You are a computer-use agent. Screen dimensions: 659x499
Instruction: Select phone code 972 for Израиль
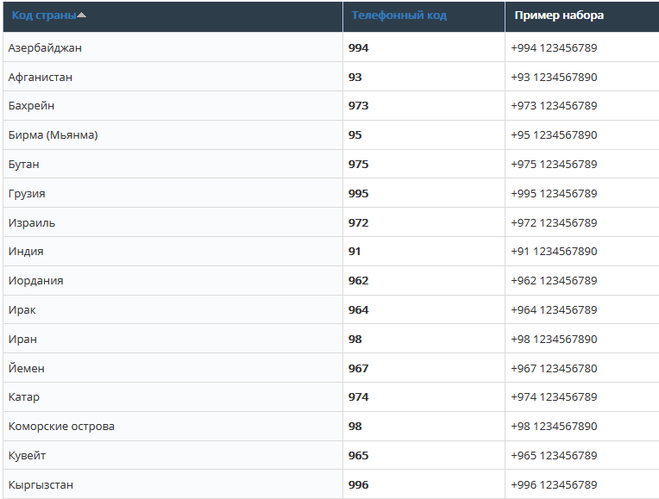click(x=358, y=222)
